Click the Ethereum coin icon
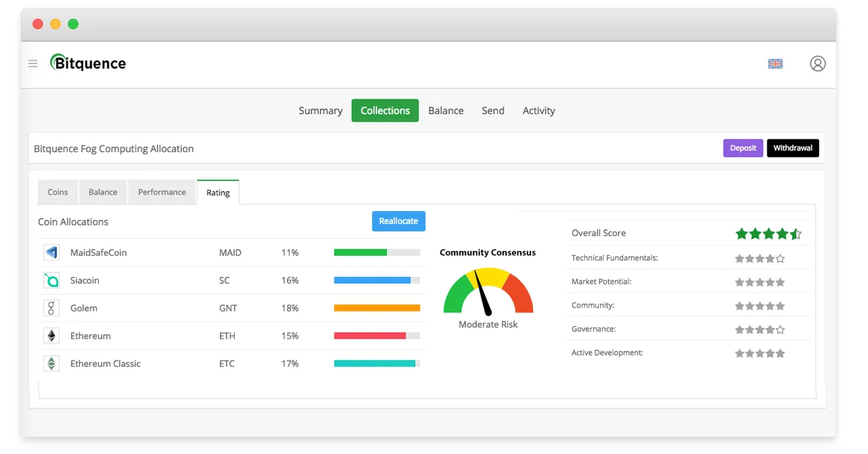 pyautogui.click(x=52, y=336)
